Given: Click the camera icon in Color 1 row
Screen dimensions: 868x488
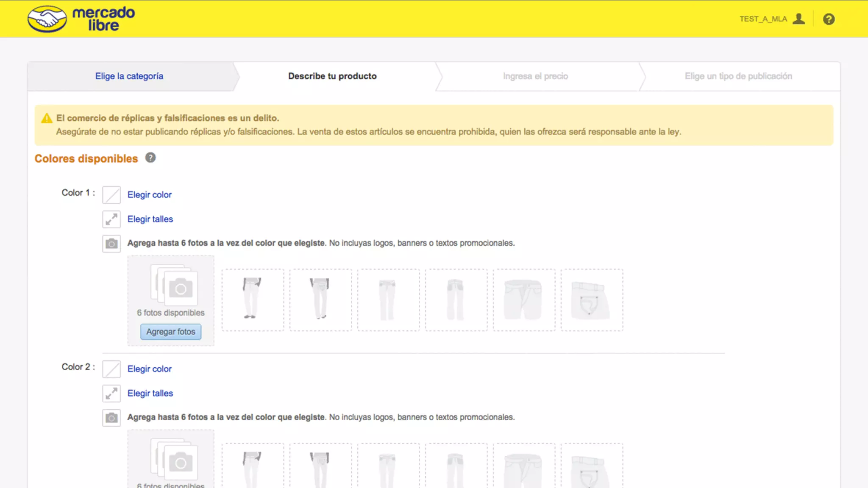Looking at the screenshot, I should click(x=111, y=244).
